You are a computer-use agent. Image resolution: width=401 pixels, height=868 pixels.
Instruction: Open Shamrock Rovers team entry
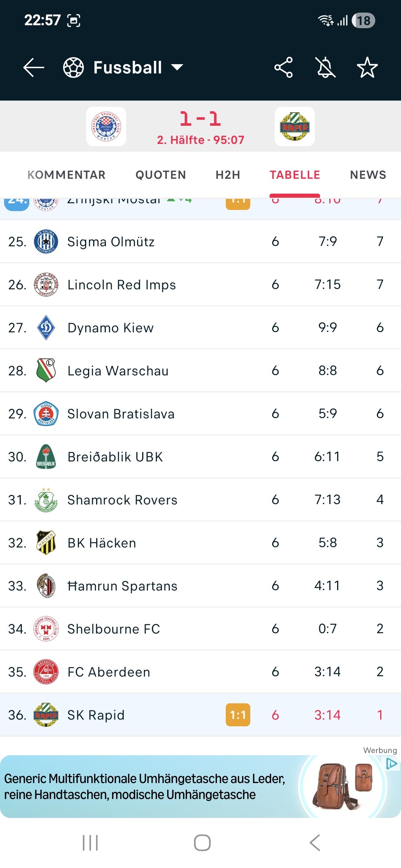[122, 500]
